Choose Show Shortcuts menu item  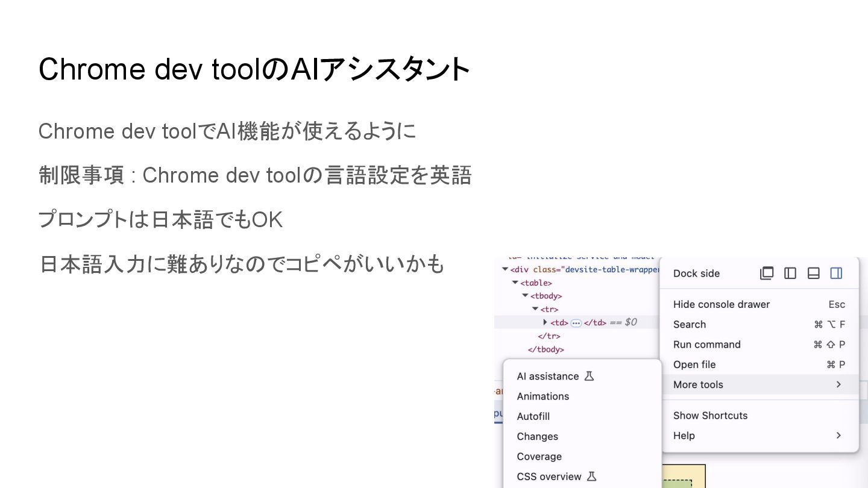[x=759, y=415]
